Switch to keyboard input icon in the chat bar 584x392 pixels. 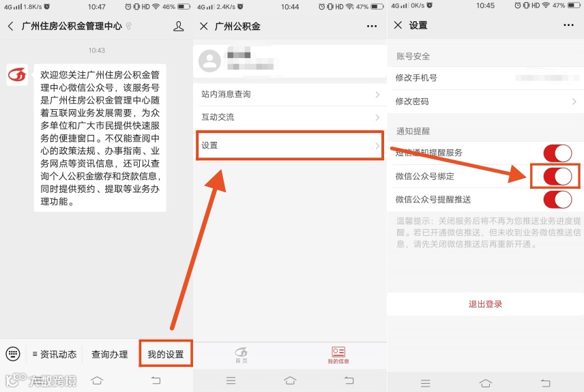[x=13, y=354]
